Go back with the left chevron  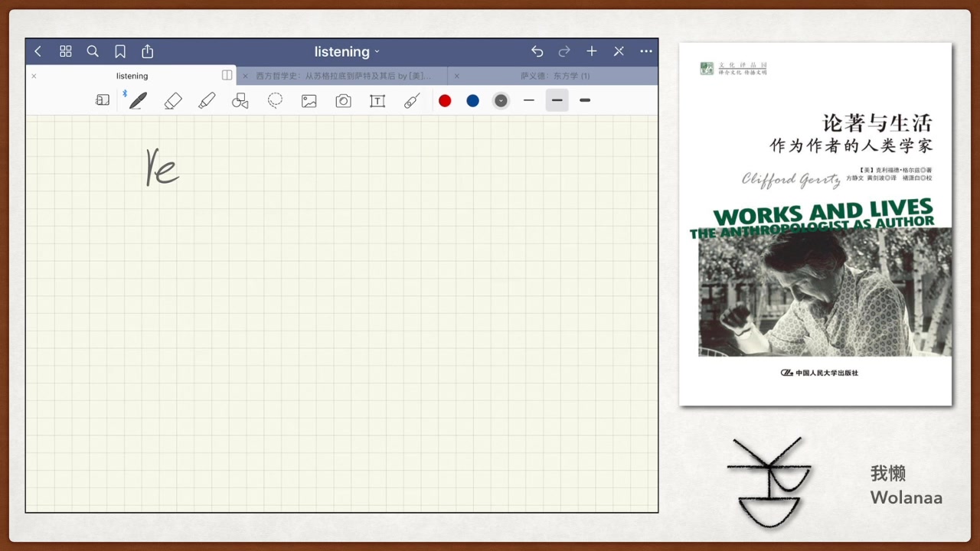[x=38, y=51]
